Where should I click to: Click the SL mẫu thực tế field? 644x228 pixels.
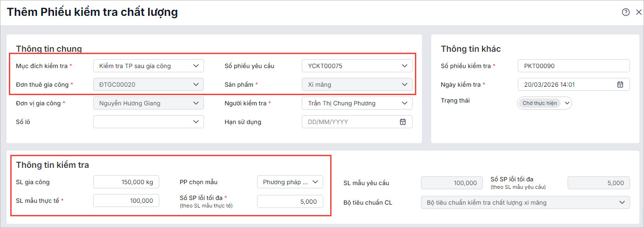coord(126,200)
